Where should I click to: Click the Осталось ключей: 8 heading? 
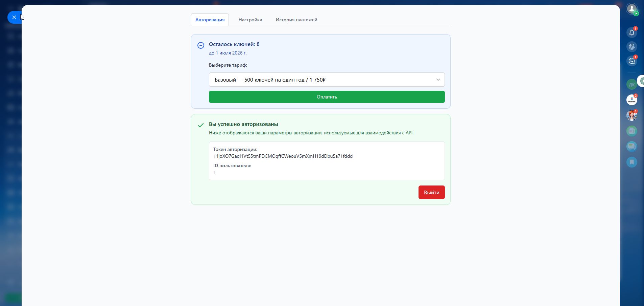click(x=234, y=44)
